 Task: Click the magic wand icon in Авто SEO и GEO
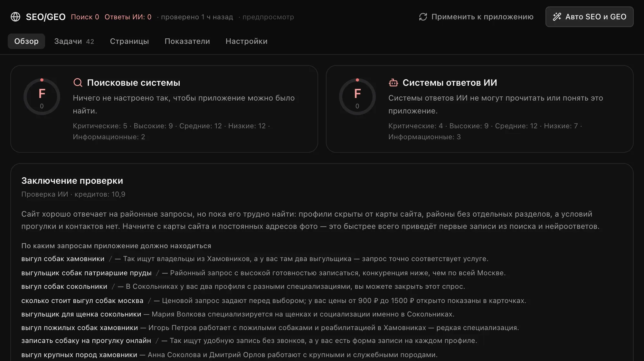557,17
